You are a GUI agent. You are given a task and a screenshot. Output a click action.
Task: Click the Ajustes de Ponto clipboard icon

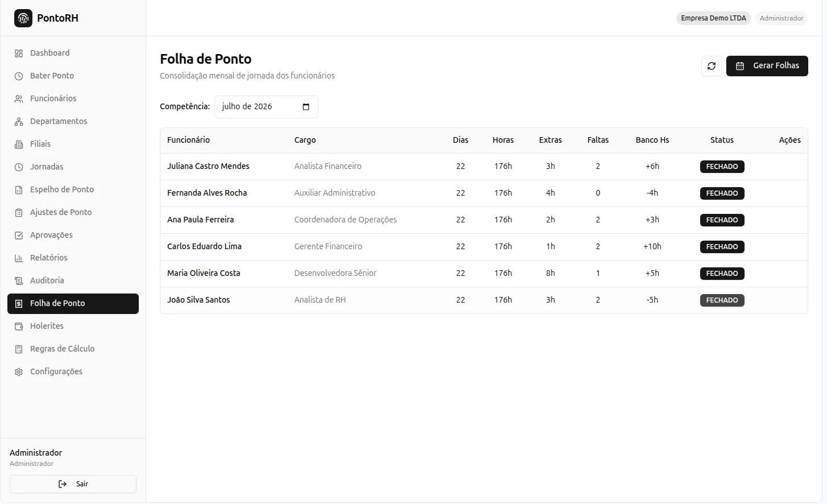pyautogui.click(x=19, y=212)
